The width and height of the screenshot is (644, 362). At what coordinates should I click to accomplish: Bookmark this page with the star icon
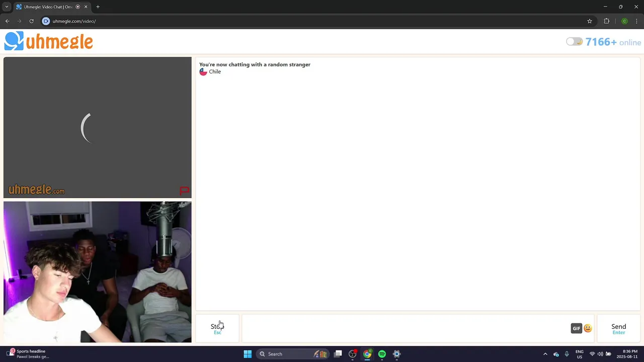point(590,21)
